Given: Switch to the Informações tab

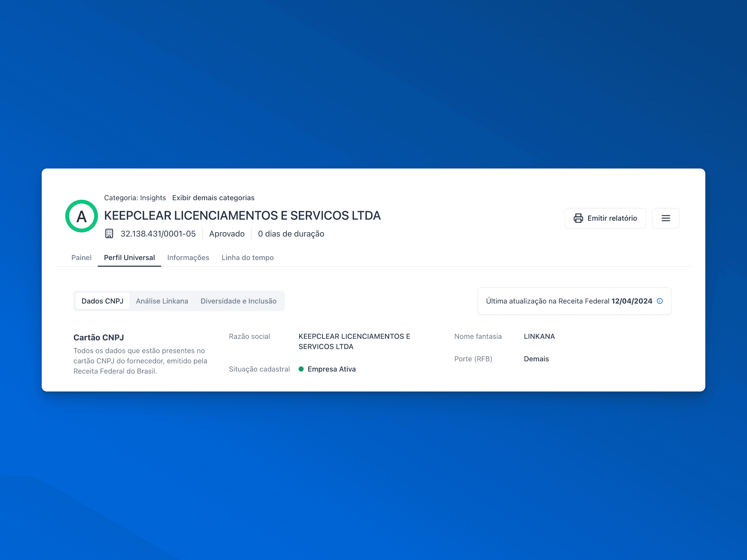Looking at the screenshot, I should point(188,257).
